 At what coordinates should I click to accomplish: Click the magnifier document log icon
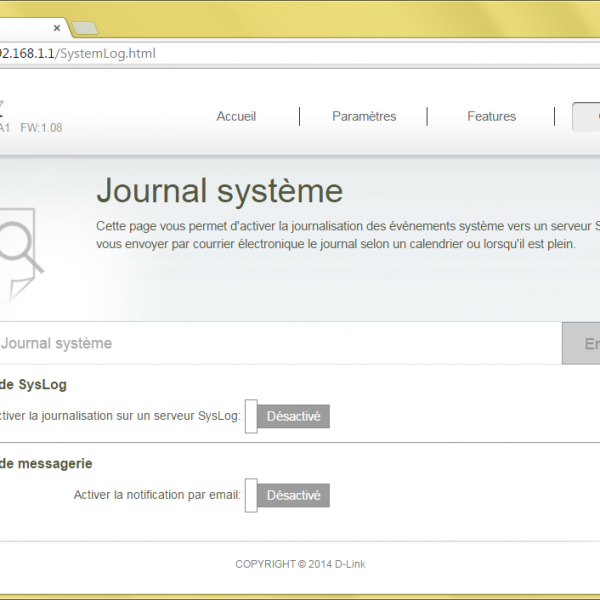[x=20, y=252]
